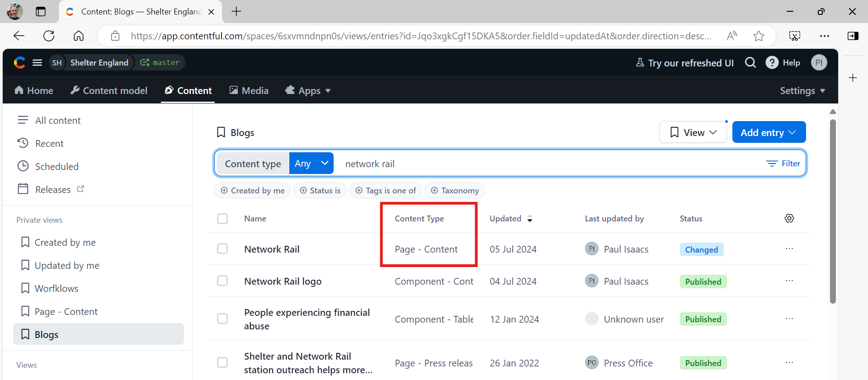Go to the browser home page

pyautogui.click(x=79, y=36)
